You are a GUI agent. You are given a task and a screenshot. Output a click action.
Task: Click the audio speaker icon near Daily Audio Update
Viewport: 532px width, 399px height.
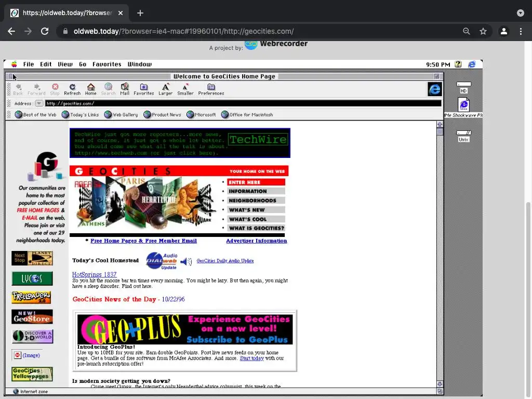click(186, 261)
